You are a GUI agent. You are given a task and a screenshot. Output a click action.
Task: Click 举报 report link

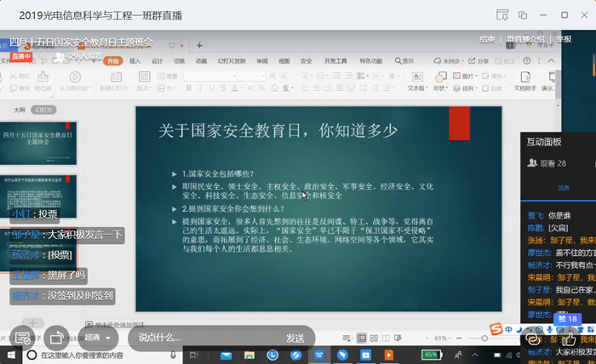[x=564, y=39]
